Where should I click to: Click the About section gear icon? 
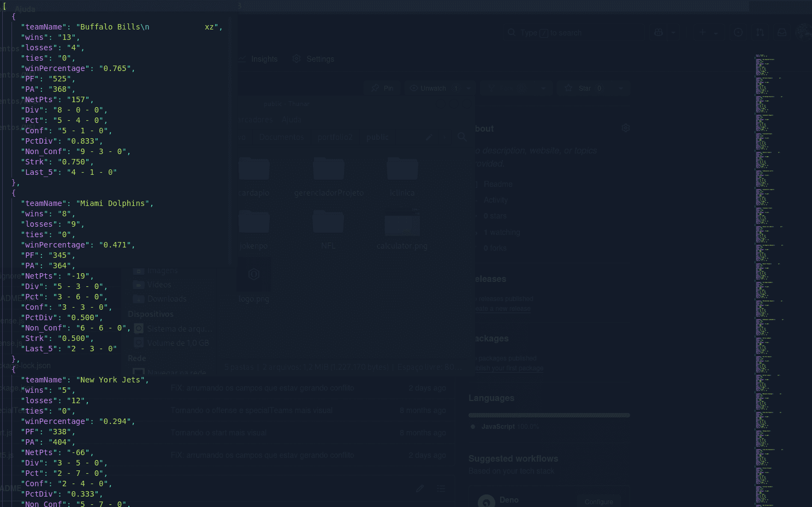tap(626, 128)
